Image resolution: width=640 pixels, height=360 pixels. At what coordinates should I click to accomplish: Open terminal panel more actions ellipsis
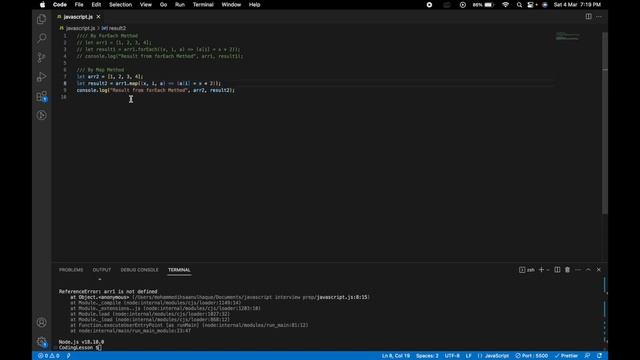point(578,270)
